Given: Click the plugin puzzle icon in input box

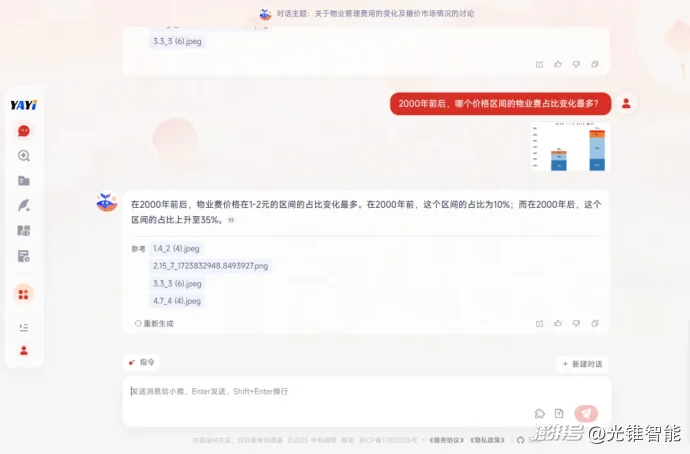Looking at the screenshot, I should [540, 413].
